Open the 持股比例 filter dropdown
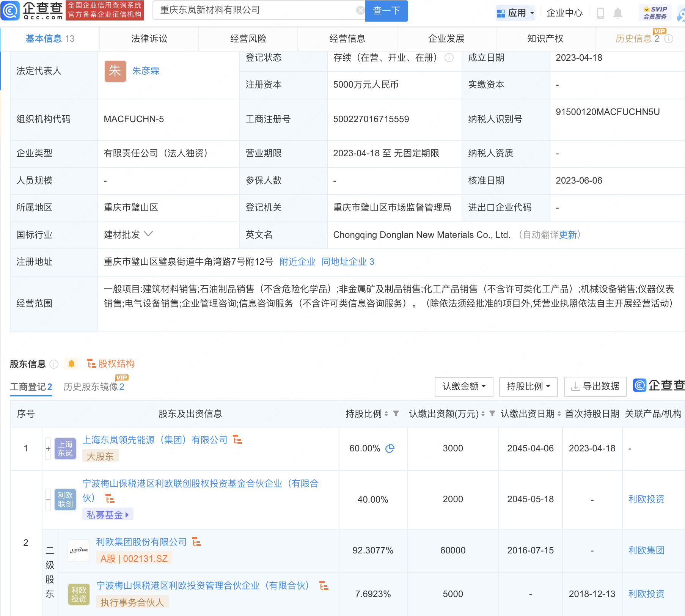This screenshot has width=685, height=616. (528, 387)
